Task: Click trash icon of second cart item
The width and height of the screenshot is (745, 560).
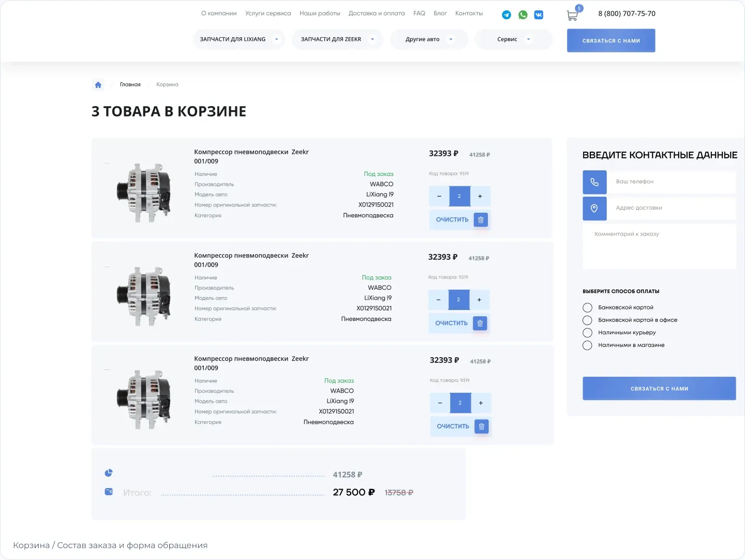Action: point(480,323)
